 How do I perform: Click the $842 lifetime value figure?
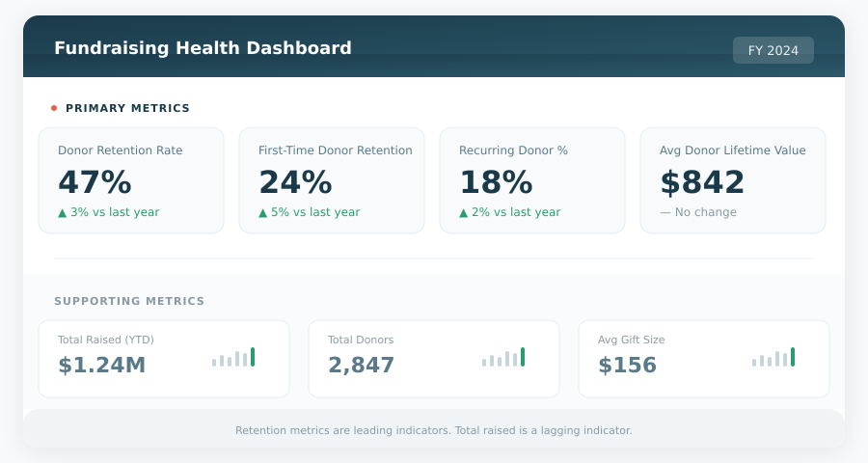tap(702, 182)
